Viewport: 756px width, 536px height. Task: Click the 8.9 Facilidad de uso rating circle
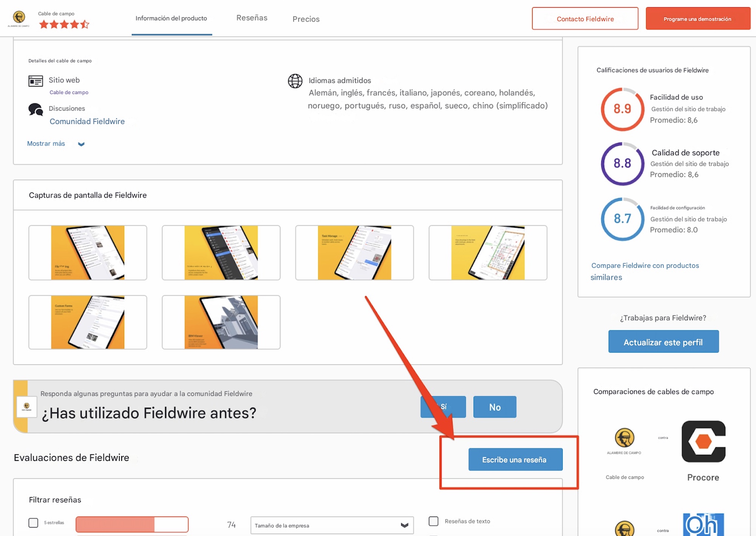[622, 109]
